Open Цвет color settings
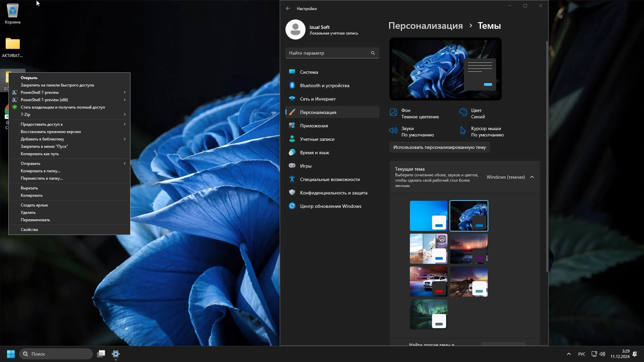 pos(478,113)
